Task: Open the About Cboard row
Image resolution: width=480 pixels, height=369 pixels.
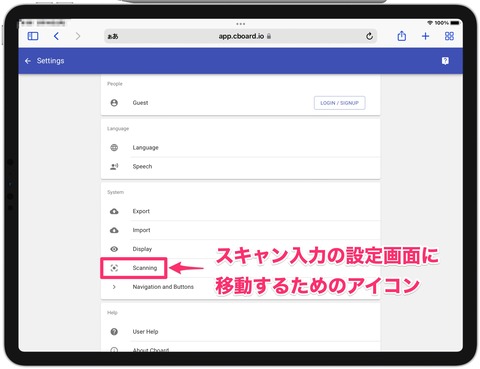Action: pyautogui.click(x=240, y=347)
